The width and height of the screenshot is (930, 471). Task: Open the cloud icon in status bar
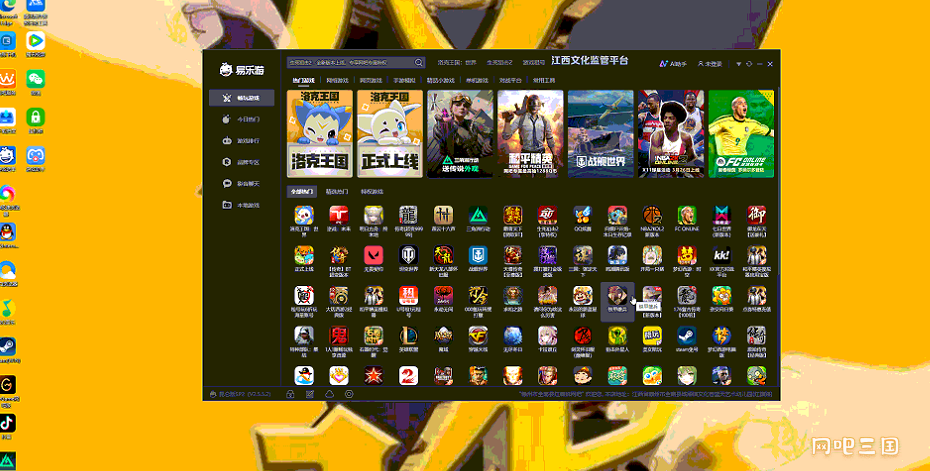(x=329, y=394)
